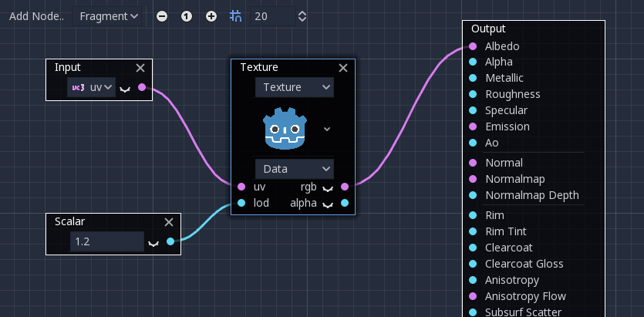Click the snap distance stepper arrows
Screen dimensions: 644x317
302,16
